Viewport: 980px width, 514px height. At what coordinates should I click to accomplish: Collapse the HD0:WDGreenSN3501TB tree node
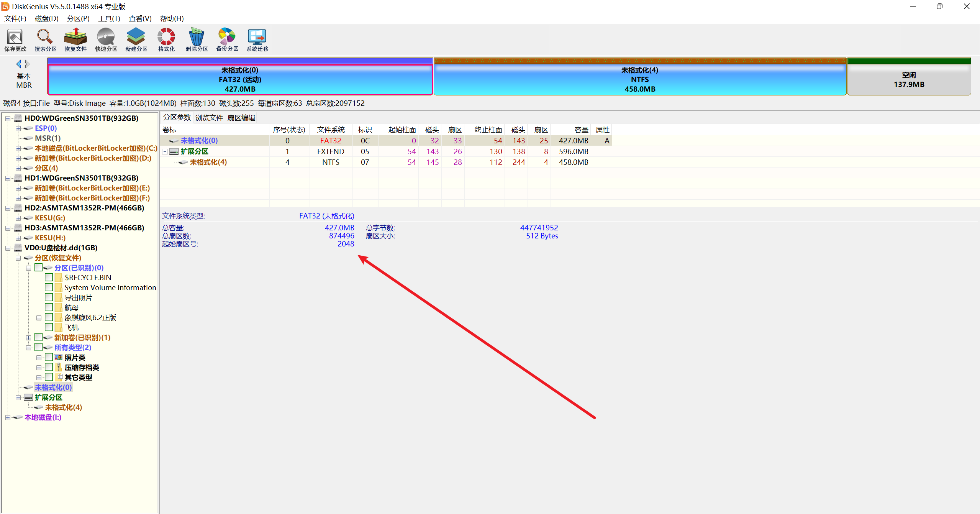pyautogui.click(x=8, y=118)
